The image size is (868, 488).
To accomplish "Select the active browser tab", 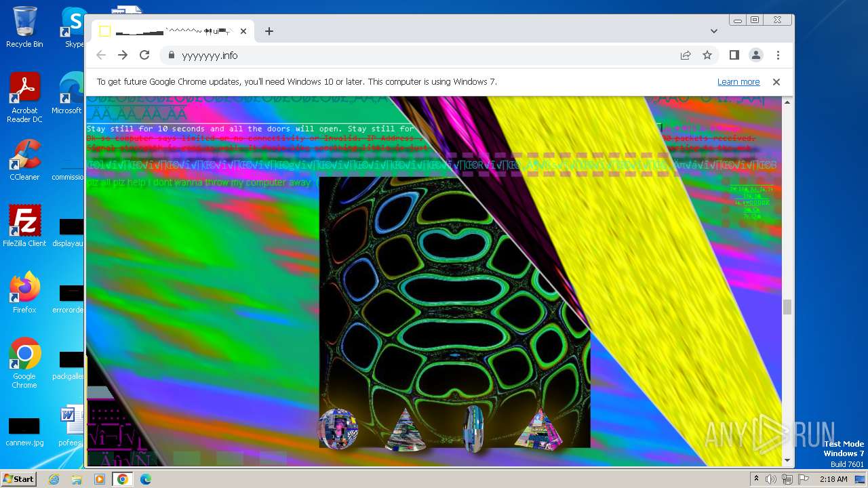I will coord(173,31).
